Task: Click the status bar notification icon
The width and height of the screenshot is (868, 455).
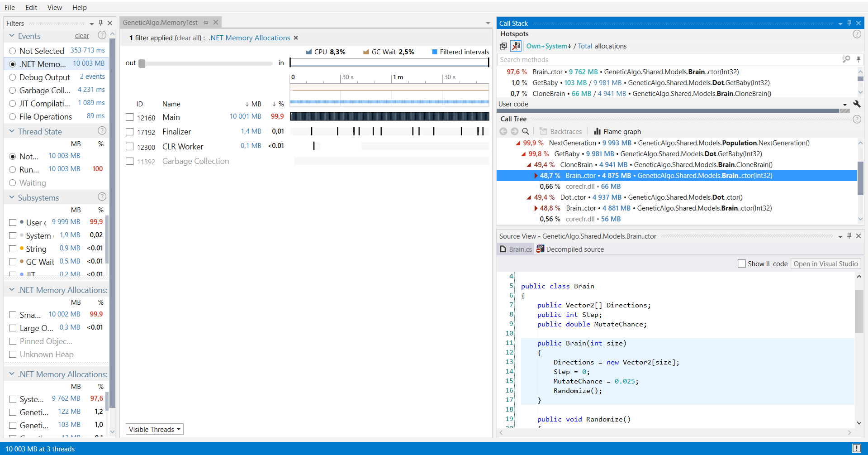Action: tap(857, 448)
